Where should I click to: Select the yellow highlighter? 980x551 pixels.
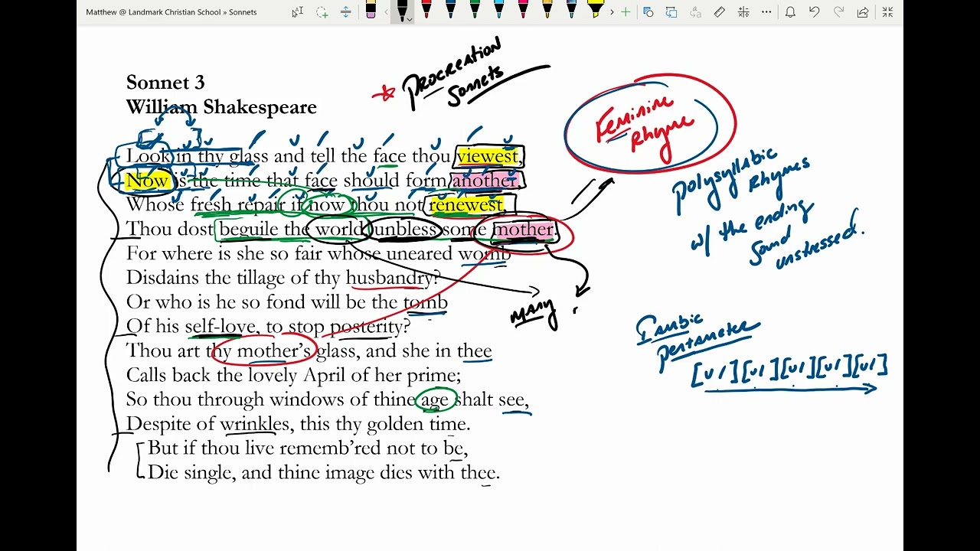point(596,10)
